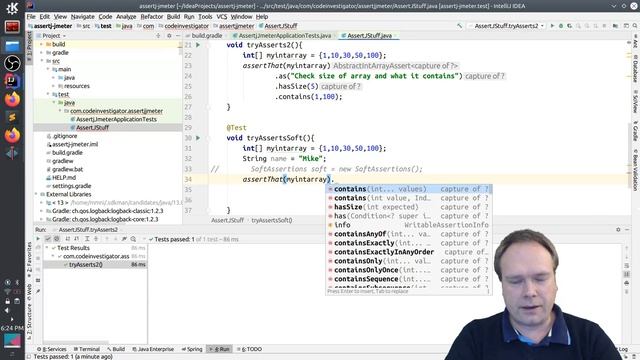Screen dimensions: 640x360
Task: Toggle Show Ignored tests in Run toolbar
Action: pos(56,239)
